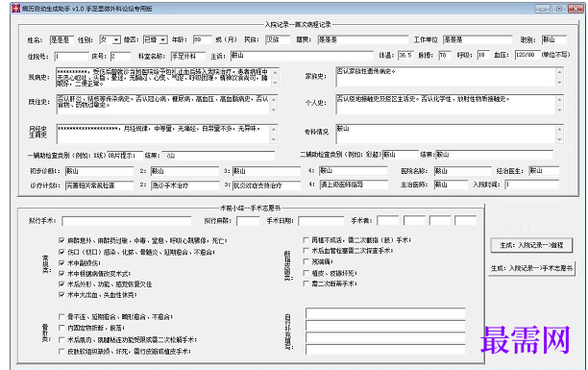Click the 血压 input field
The height and width of the screenshot is (370, 588).
click(527, 56)
